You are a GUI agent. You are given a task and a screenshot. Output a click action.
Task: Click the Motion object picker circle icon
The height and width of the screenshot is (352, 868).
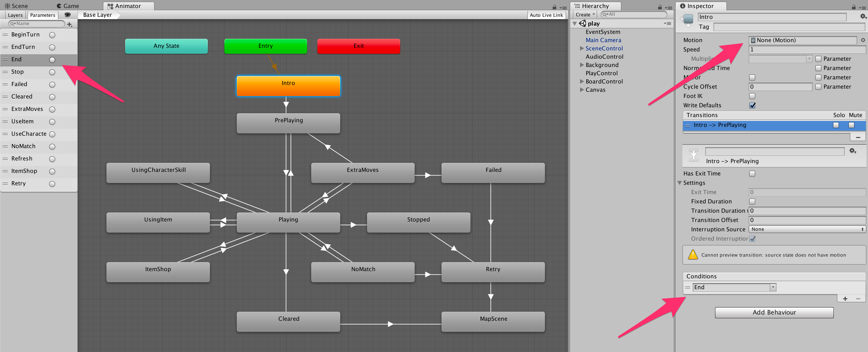click(863, 40)
